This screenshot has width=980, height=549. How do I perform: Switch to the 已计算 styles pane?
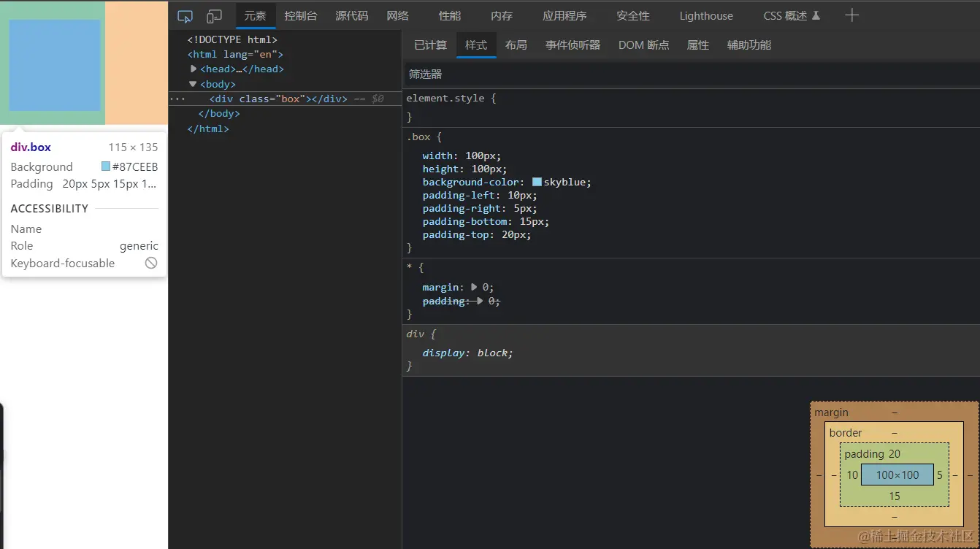click(x=430, y=45)
